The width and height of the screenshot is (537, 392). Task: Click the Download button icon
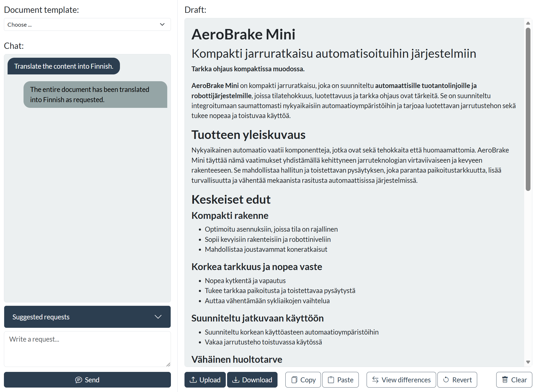click(x=236, y=379)
